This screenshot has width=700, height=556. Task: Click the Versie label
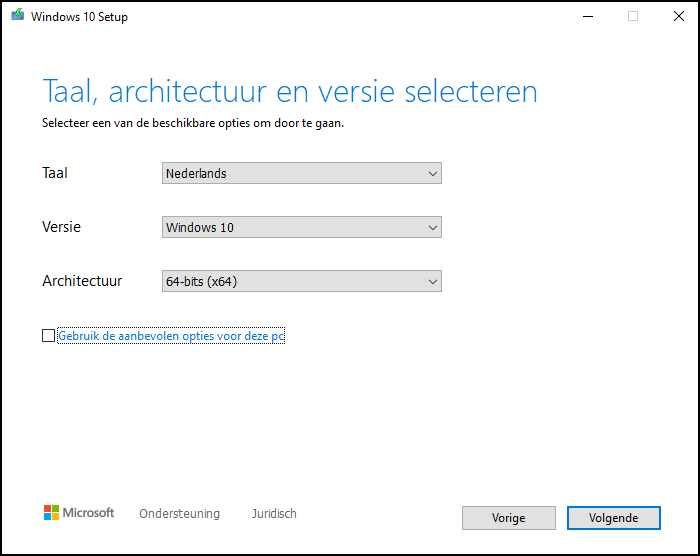[62, 227]
